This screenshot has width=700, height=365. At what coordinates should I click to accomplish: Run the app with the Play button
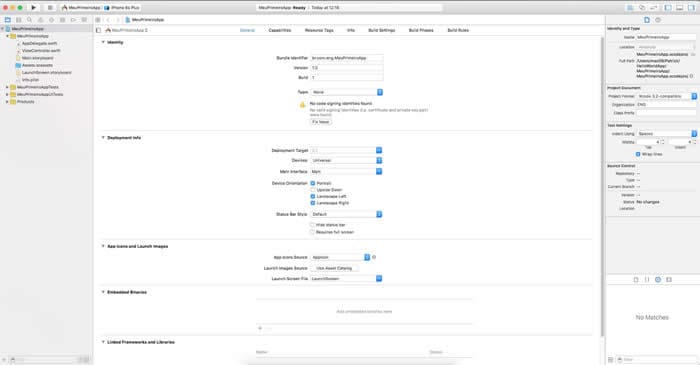tap(33, 8)
